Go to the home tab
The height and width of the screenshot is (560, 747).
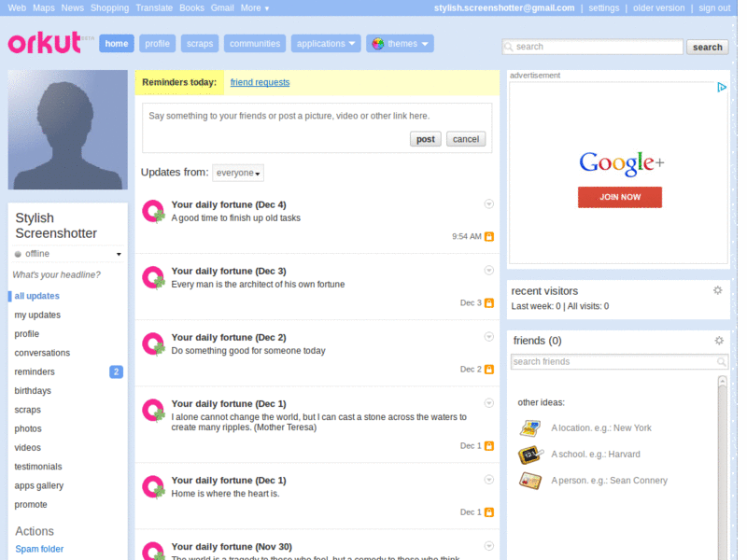point(117,44)
